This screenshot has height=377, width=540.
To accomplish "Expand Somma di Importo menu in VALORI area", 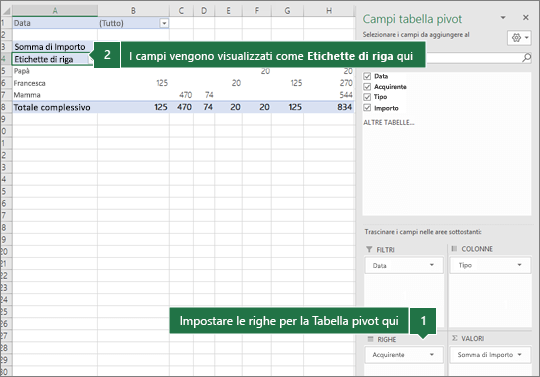I will click(519, 354).
